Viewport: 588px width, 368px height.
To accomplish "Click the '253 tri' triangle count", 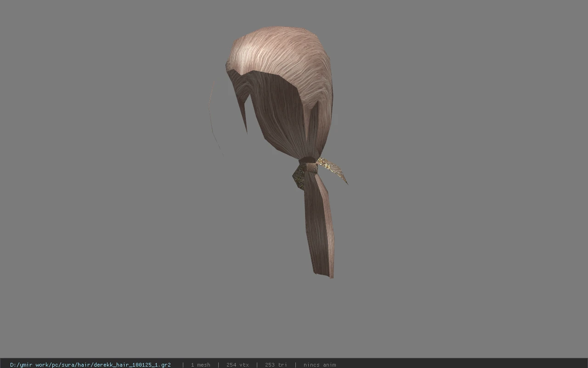I will (x=276, y=365).
